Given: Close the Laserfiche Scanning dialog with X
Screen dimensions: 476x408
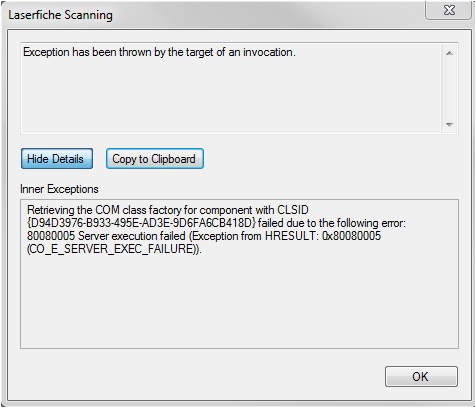Looking at the screenshot, I should (x=449, y=10).
